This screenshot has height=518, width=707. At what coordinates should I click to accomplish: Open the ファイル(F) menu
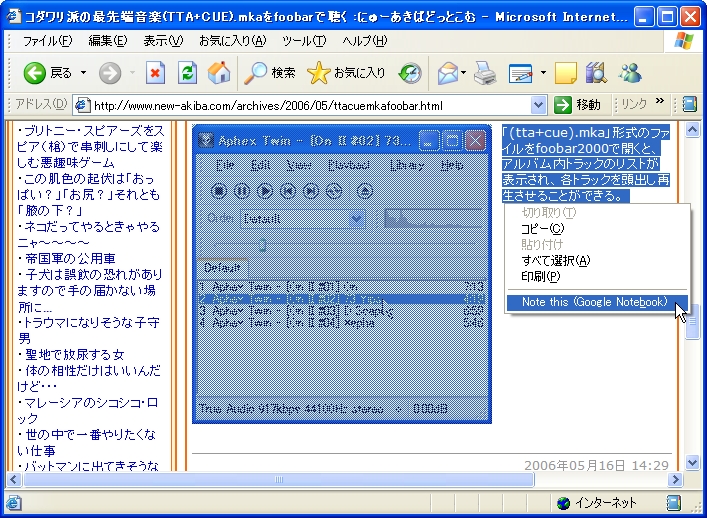point(47,41)
